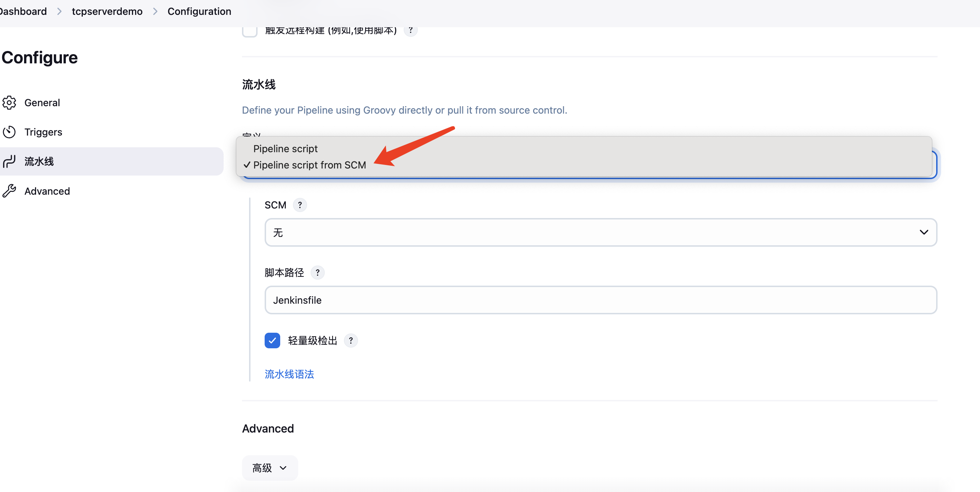Viewport: 980px width, 492px height.
Task: Open help icon next to 轻量级检出
Action: coord(350,341)
